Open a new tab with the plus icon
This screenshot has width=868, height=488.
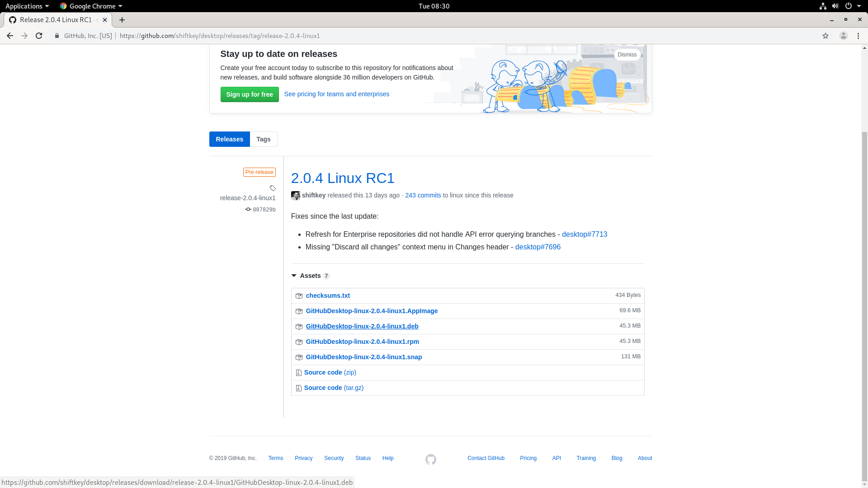pos(122,20)
